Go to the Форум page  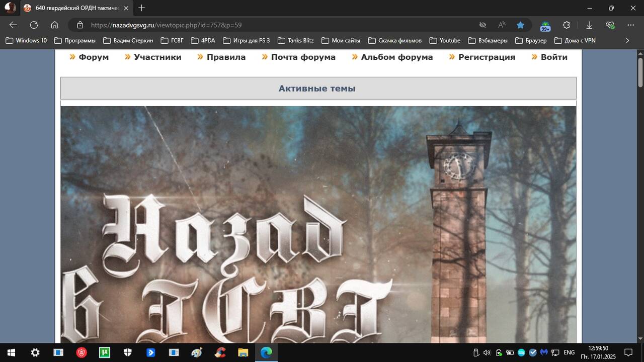click(94, 57)
